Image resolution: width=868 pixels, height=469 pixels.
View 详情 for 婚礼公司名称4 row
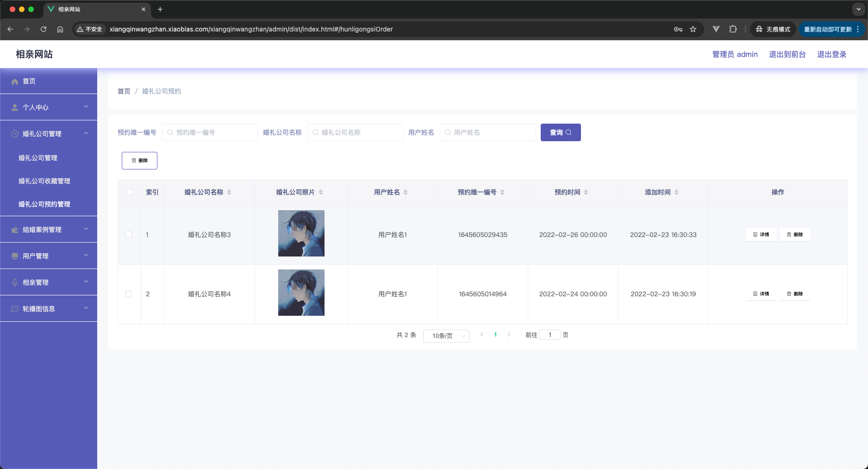coord(761,294)
